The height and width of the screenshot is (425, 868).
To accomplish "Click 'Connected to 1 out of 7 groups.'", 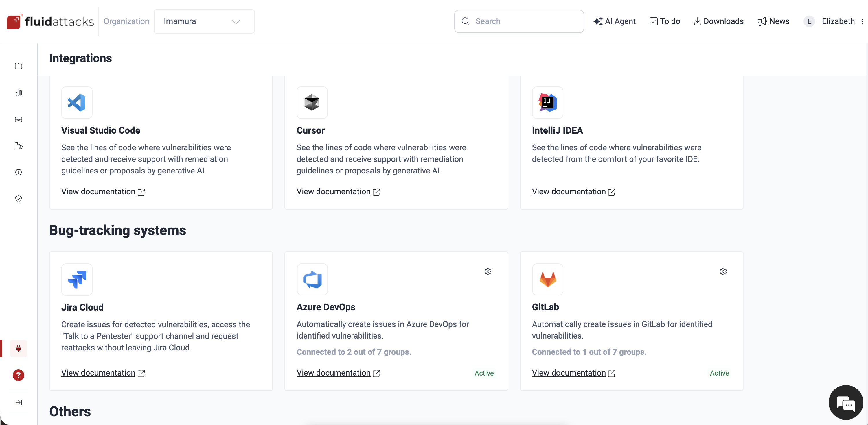I will click(589, 352).
